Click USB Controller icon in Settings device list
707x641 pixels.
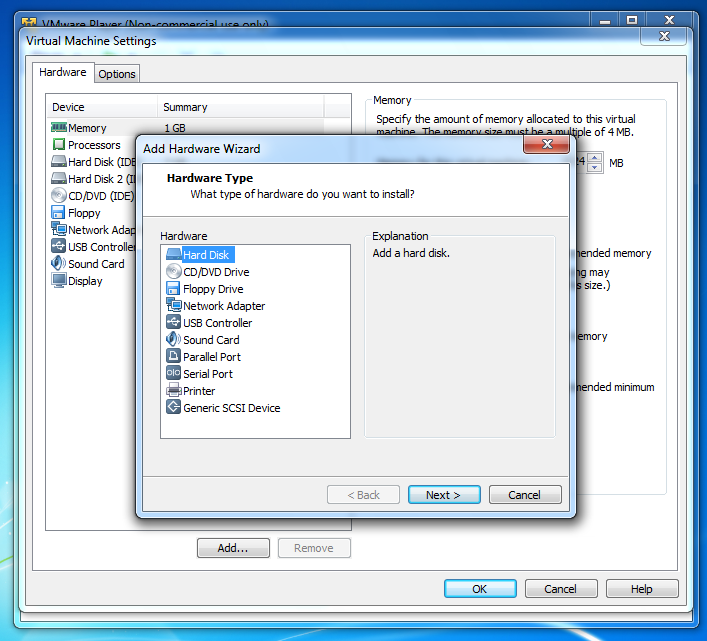point(59,246)
